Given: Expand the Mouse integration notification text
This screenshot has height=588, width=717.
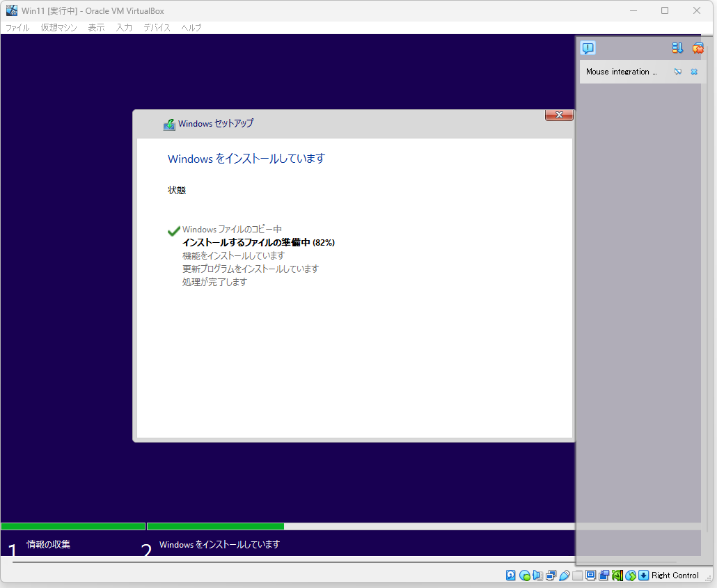Looking at the screenshot, I should click(x=621, y=72).
